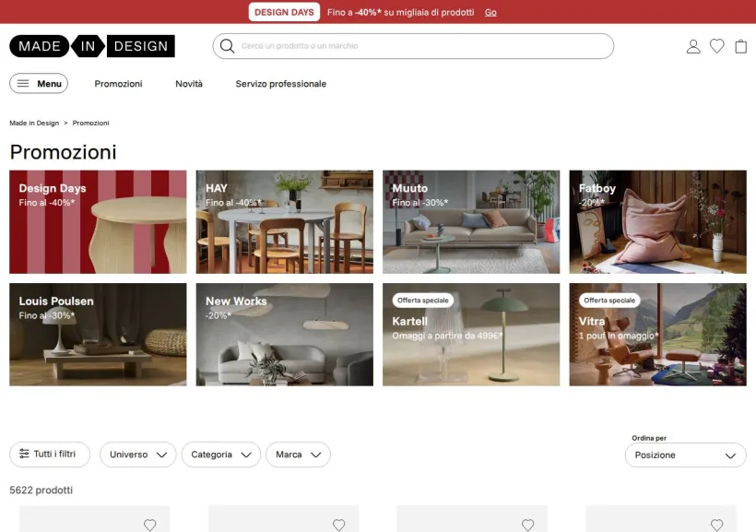756x532 pixels.
Task: Open the Design Days promotion tile
Action: 98,222
